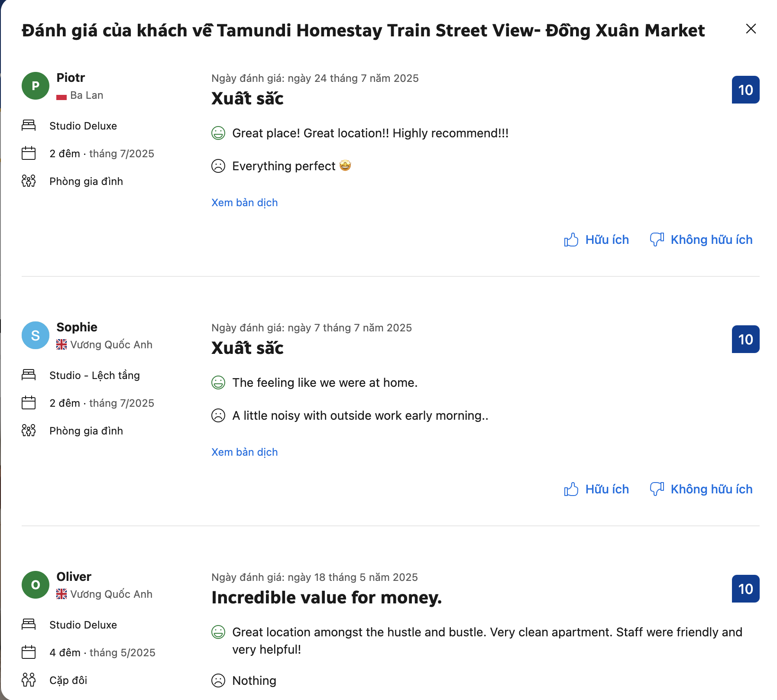This screenshot has height=700, width=777.
Task: Open Xem bản dịch for Sophie's review
Action: pyautogui.click(x=244, y=452)
